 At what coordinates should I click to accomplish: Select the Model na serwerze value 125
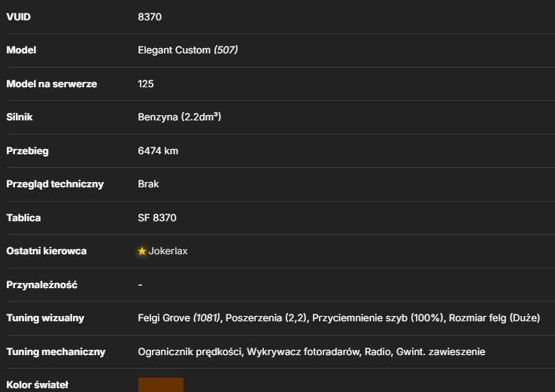145,84
